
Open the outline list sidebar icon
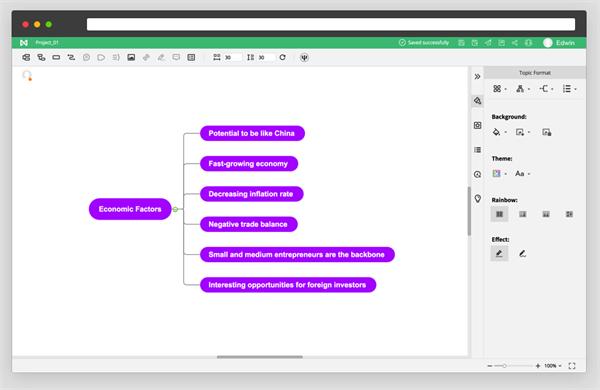coord(478,150)
